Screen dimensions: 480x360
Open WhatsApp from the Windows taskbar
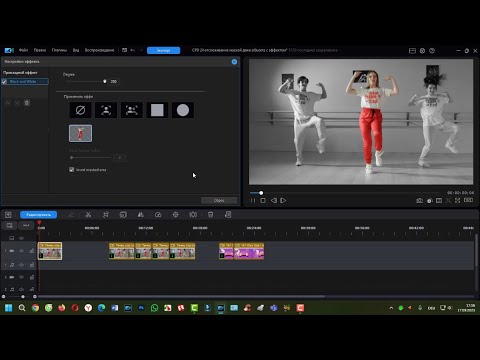(154, 308)
